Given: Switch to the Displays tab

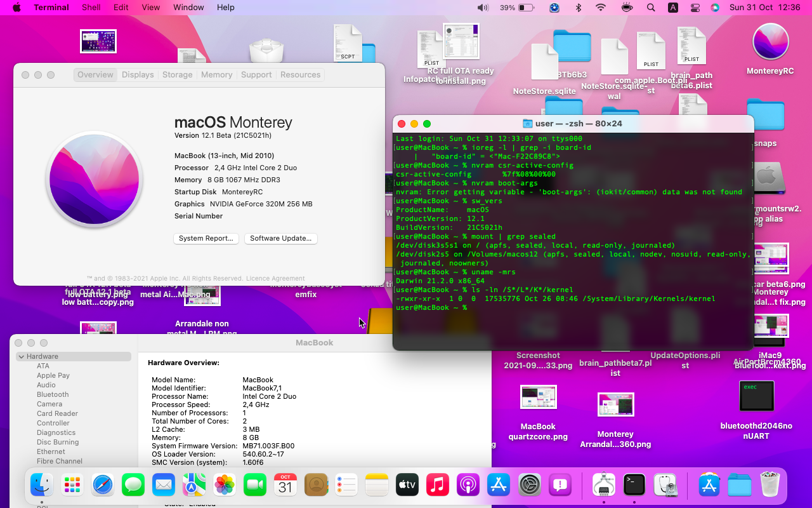Looking at the screenshot, I should point(138,74).
